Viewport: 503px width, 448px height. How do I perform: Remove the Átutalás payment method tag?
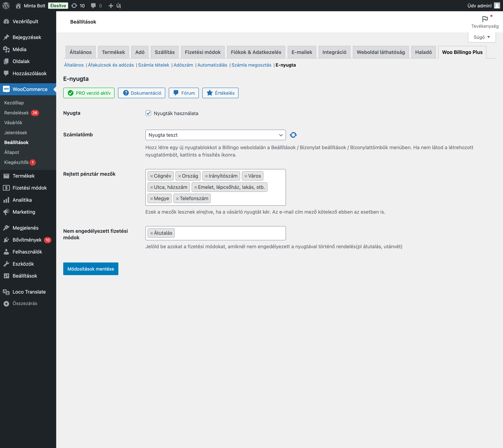152,233
